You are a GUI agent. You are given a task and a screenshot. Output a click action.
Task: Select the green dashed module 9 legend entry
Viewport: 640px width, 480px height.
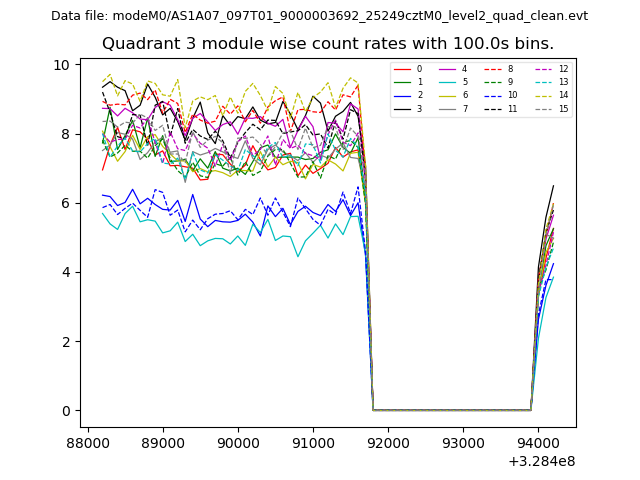coord(493,82)
